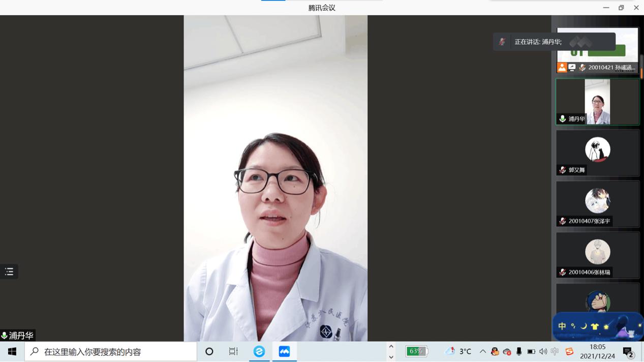Image resolution: width=644 pixels, height=362 pixels.
Task: Open the browser icon in the taskbar
Action: [x=259, y=351]
